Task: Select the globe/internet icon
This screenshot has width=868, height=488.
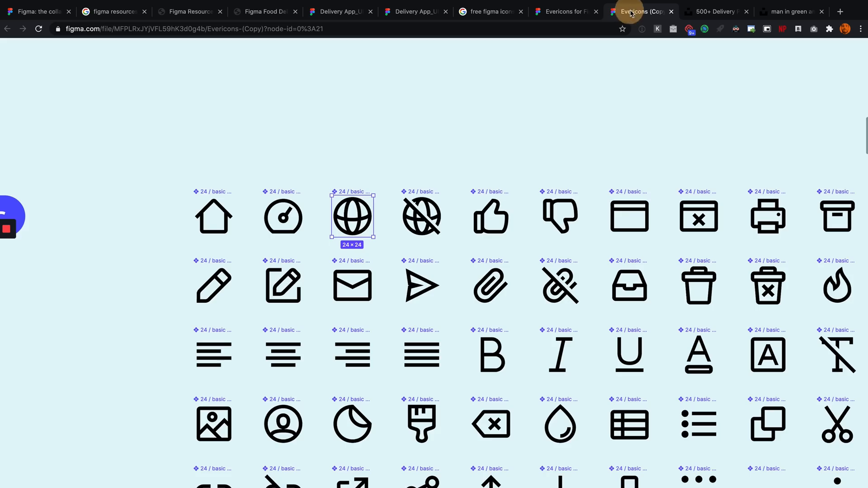Action: coord(352,216)
